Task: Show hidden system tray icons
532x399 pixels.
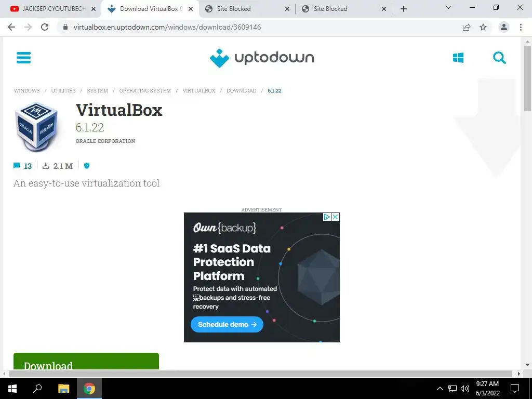Action: pos(440,389)
